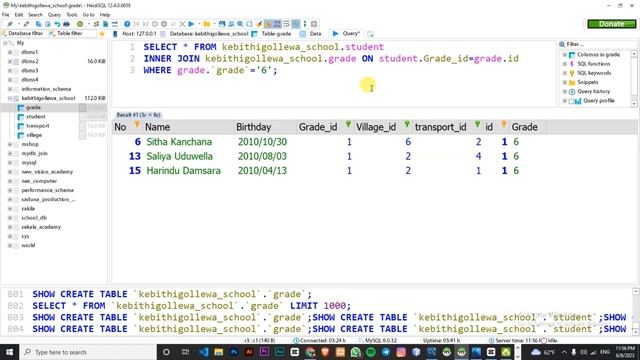The image size is (640, 360).
Task: Open the session manager connect icon
Action: [10, 24]
